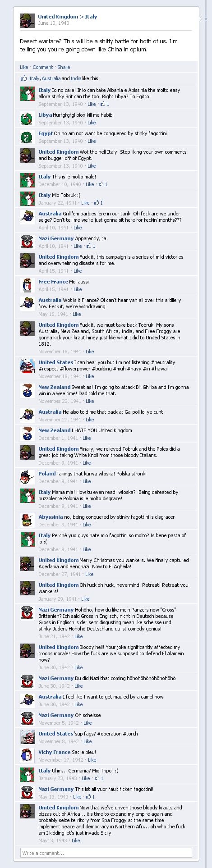Open the Italy profile from the post header

91,17
